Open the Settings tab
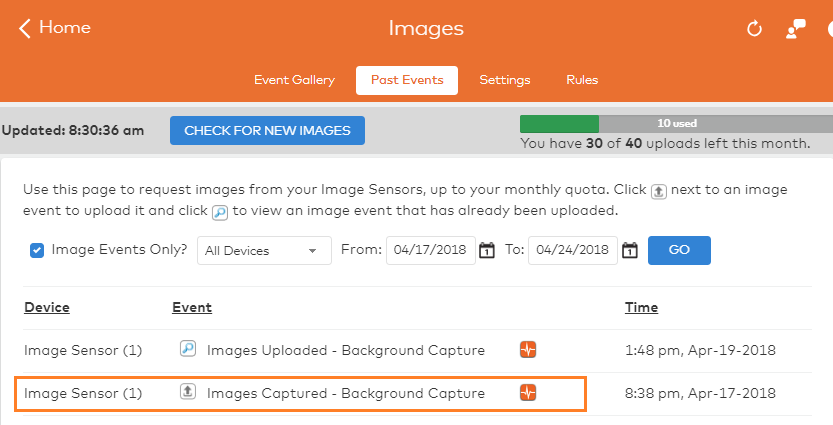This screenshot has height=425, width=833. [x=505, y=80]
